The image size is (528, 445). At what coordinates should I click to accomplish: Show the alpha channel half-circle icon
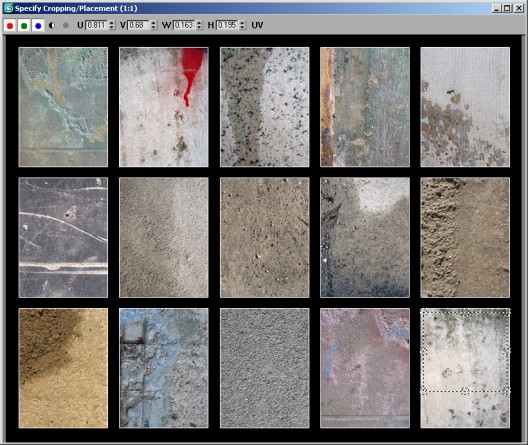(x=52, y=26)
